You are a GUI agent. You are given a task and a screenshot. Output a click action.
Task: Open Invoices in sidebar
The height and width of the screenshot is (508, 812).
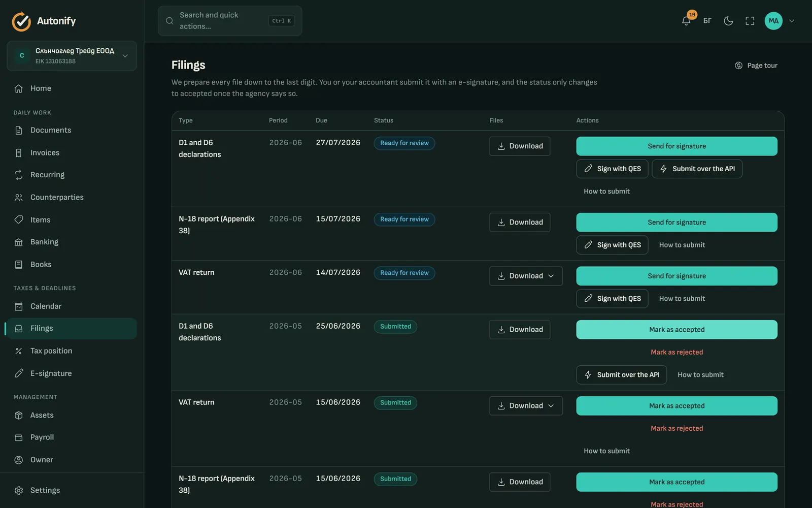click(72, 152)
